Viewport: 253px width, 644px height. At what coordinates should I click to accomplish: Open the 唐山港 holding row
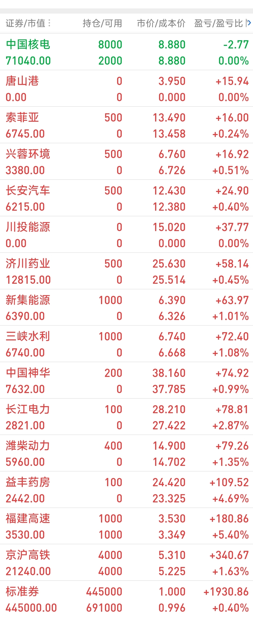[x=126, y=88]
